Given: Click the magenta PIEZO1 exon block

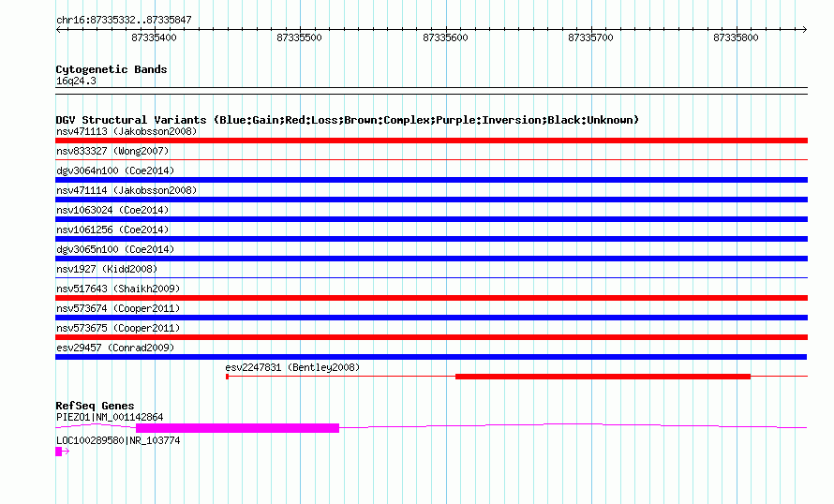Looking at the screenshot, I should tap(238, 428).
